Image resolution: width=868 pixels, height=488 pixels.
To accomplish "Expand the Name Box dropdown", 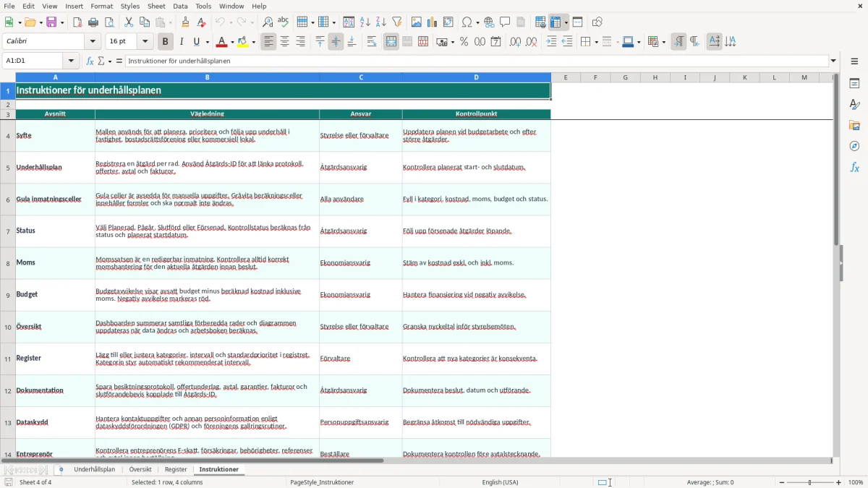I will 71,61.
